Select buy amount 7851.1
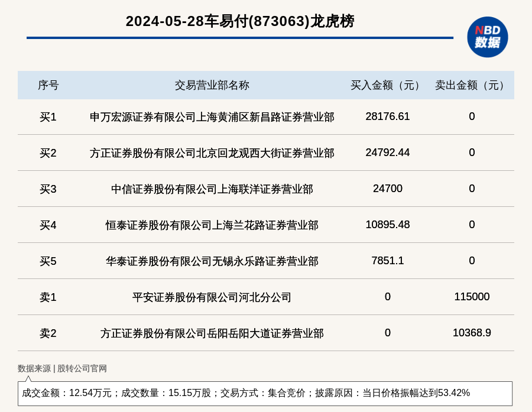Viewport: 532px width, 412px height. point(387,261)
